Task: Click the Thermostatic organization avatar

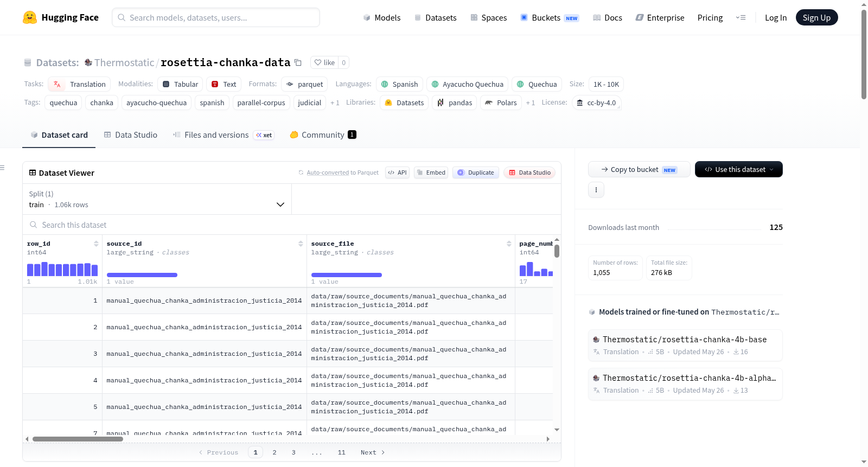Action: pos(88,62)
